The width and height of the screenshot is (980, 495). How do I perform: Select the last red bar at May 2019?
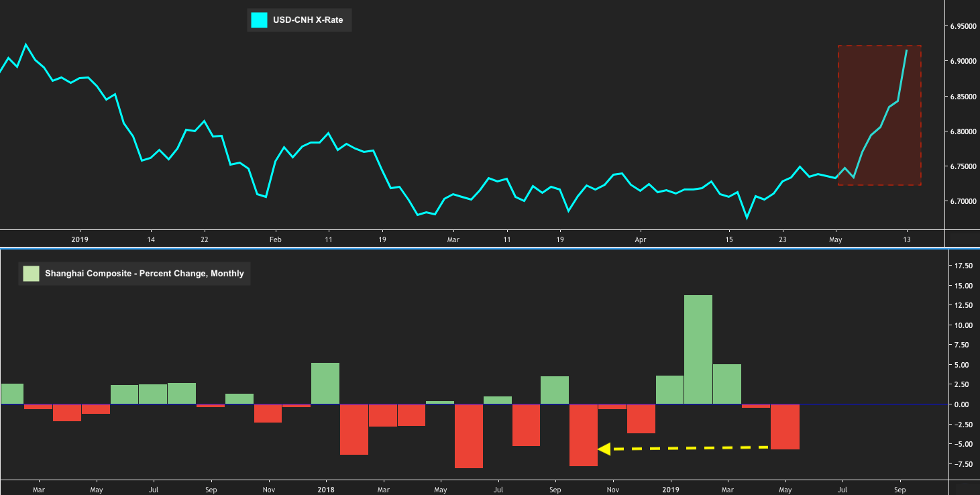785,427
